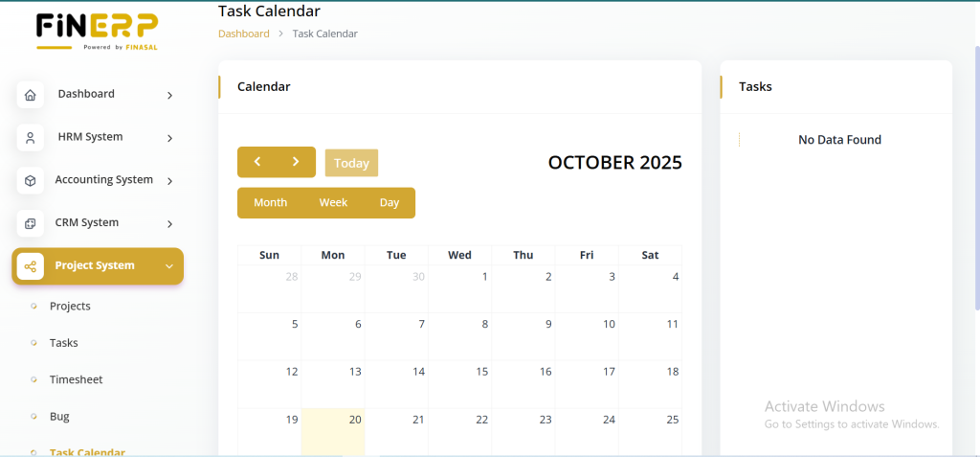Screen dimensions: 980x457
Task: Click the FinERP logo
Action: point(97,32)
